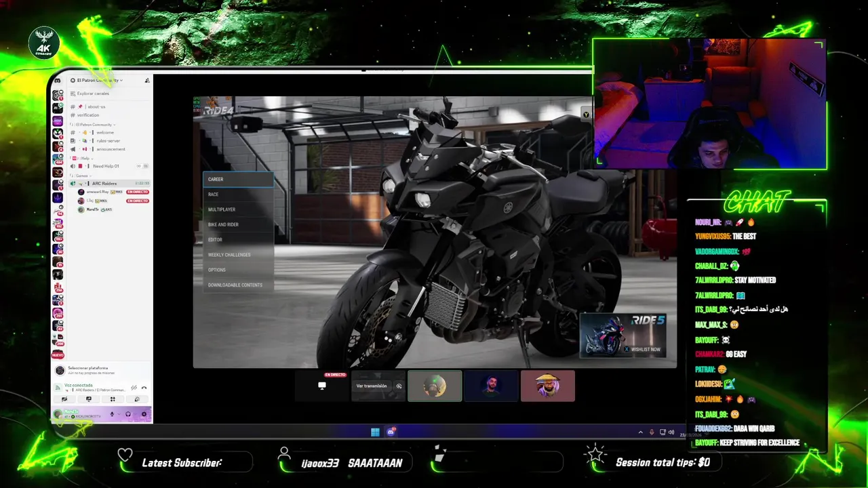Toggle camera on in voice panel
The height and width of the screenshot is (488, 868).
point(64,399)
